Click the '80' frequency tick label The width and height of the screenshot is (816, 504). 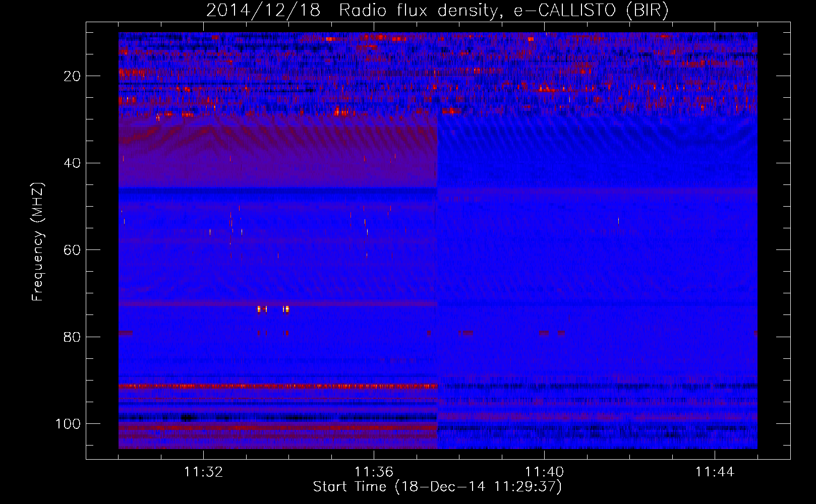(x=73, y=337)
